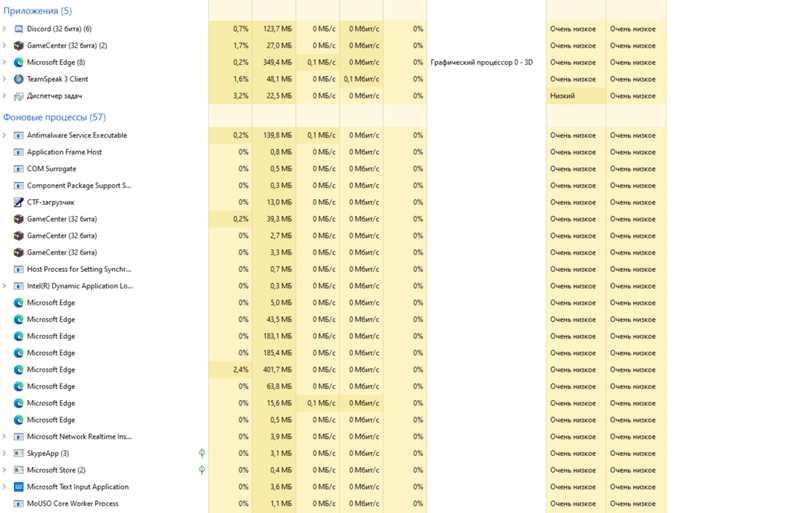
Task: Click the MoUSO Core Worker Process icon
Action: [x=18, y=504]
